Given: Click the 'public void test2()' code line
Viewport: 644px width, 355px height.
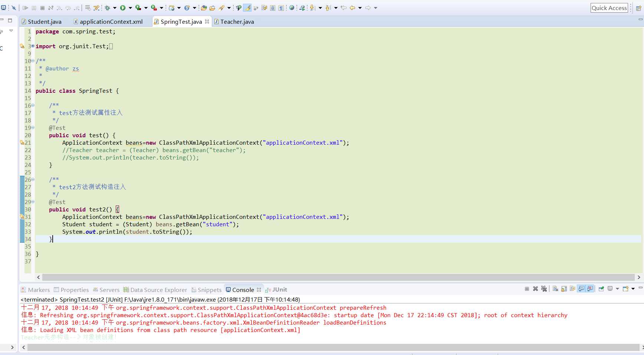Looking at the screenshot, I should (x=84, y=209).
